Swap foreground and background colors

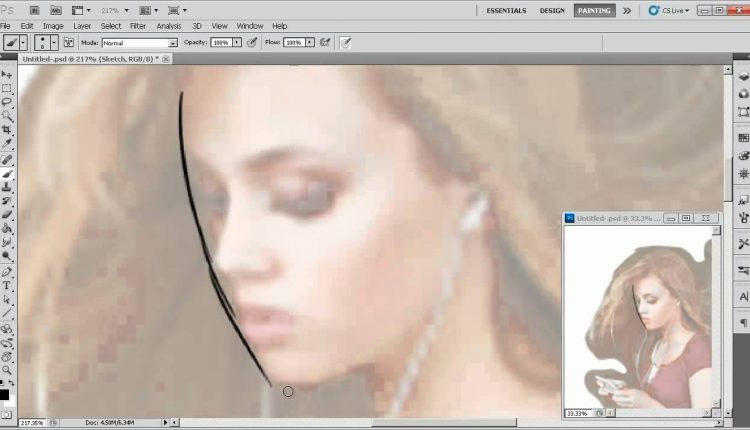click(11, 383)
